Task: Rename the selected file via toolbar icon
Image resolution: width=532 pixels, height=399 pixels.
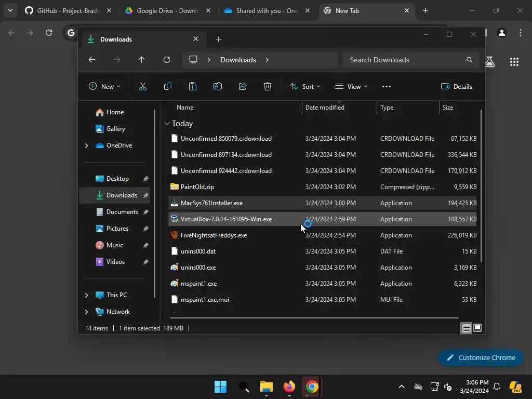Action: tap(218, 87)
